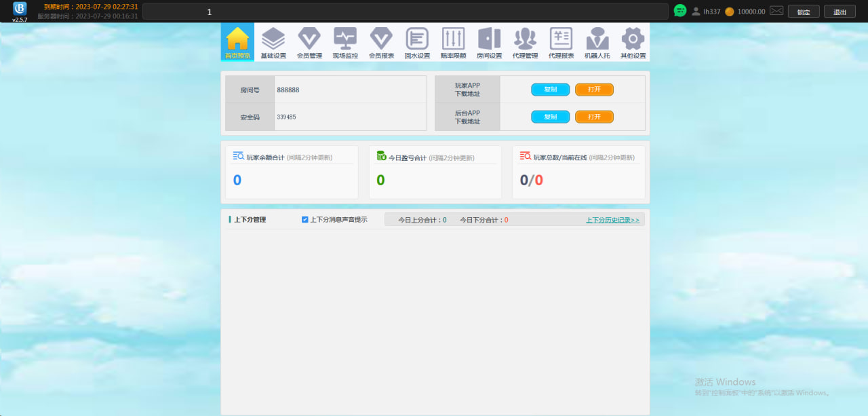Screen dimensions: 868x416
Task: Open 其他设置 gear icon
Action: (633, 42)
